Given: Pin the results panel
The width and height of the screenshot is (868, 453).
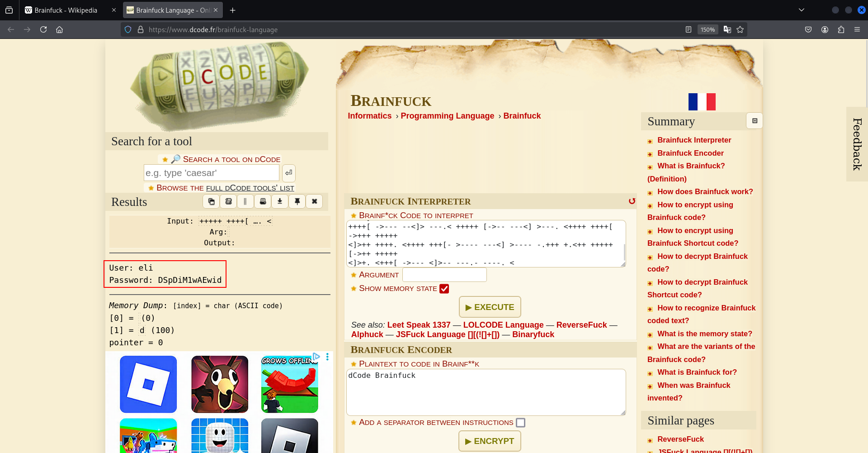Looking at the screenshot, I should (x=297, y=201).
